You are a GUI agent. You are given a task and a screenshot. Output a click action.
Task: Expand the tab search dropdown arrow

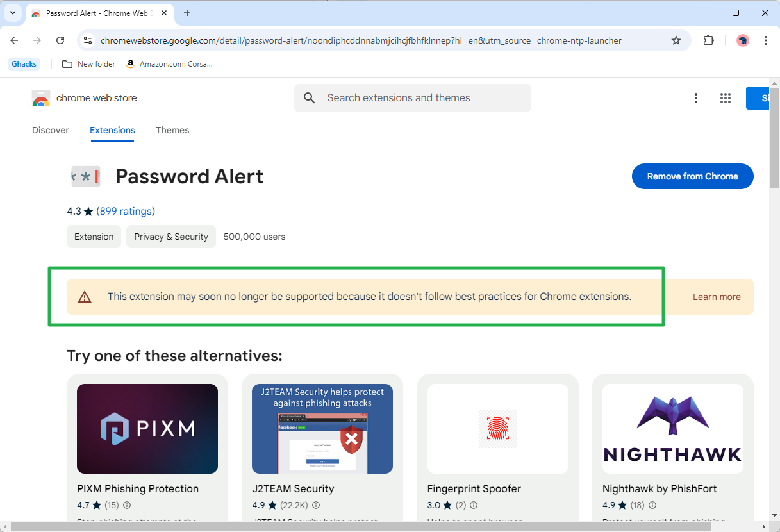pos(12,13)
